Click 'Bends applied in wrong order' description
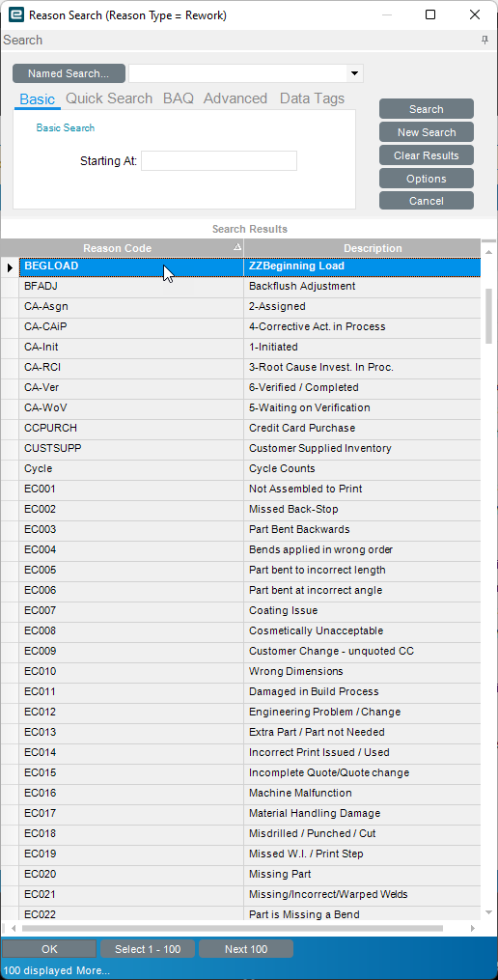The image size is (498, 980). point(320,550)
